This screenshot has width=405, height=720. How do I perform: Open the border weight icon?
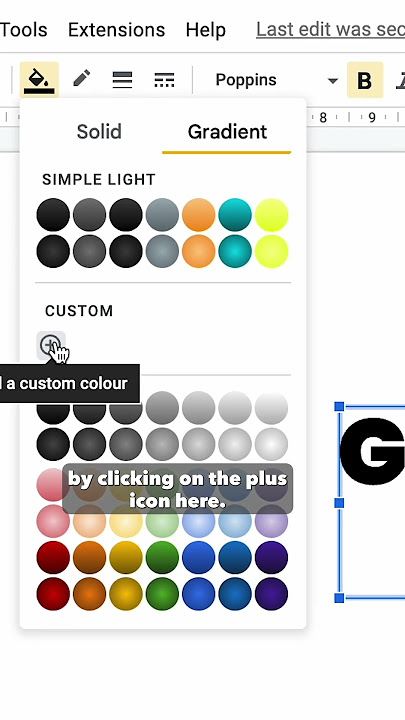(x=122, y=80)
